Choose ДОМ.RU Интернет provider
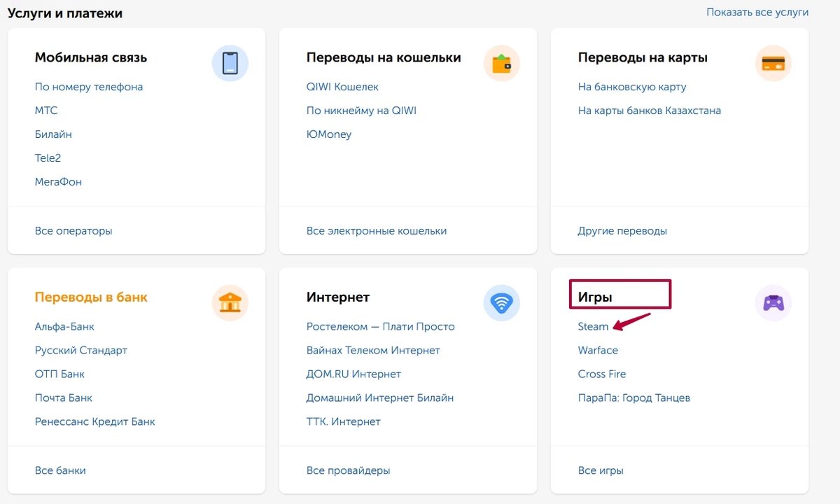This screenshot has width=840, height=504. pos(353,374)
